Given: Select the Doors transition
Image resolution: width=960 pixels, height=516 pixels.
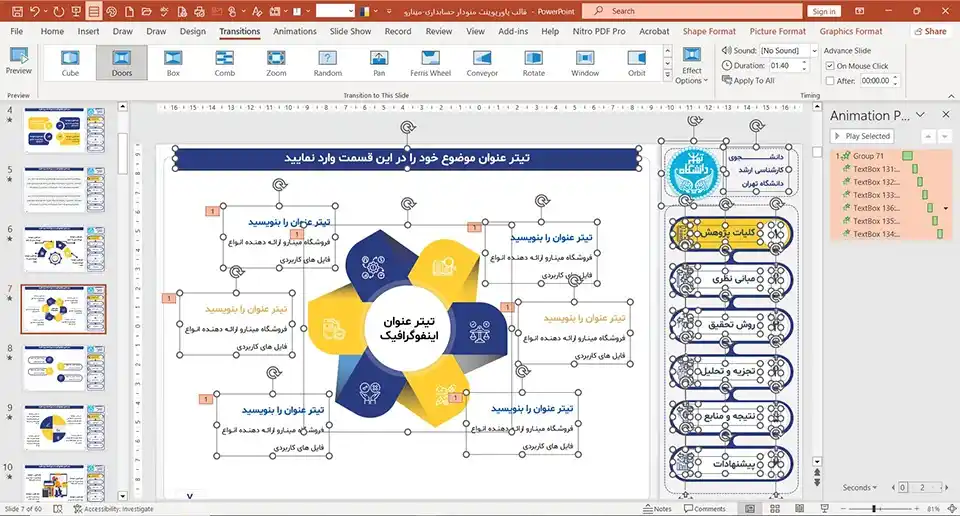Looking at the screenshot, I should 122,63.
